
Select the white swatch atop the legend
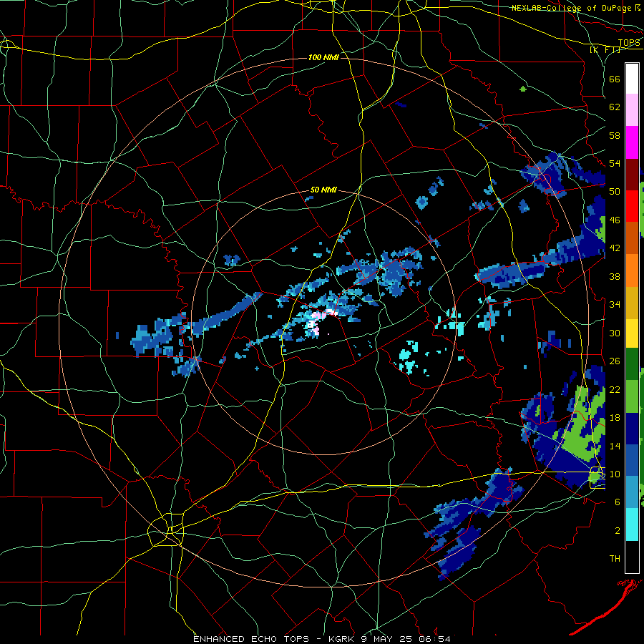(x=632, y=79)
